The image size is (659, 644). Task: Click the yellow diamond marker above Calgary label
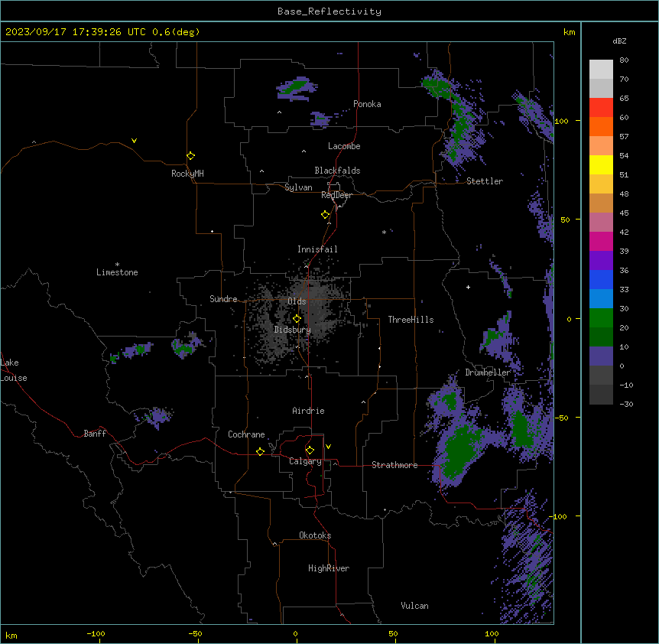click(310, 450)
